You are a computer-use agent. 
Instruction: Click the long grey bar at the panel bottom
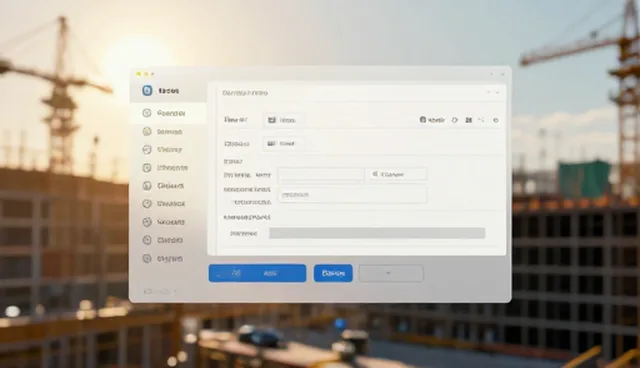coord(377,233)
